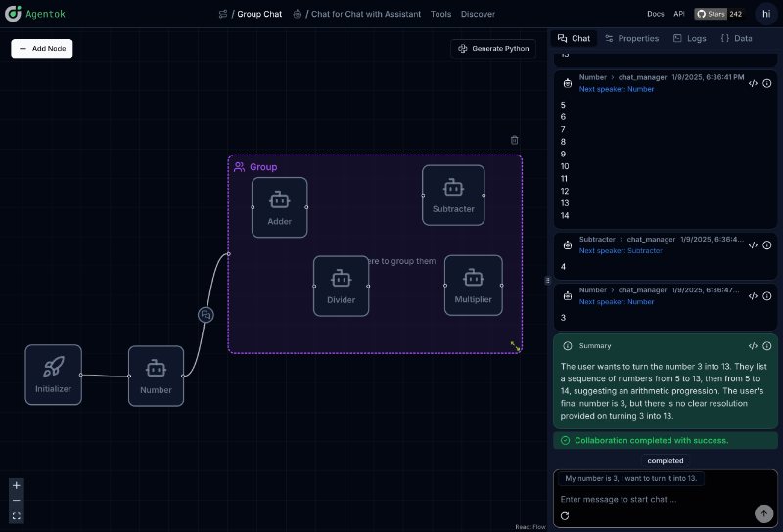View code of the Summary message
The height and width of the screenshot is (532, 783).
[x=754, y=346]
